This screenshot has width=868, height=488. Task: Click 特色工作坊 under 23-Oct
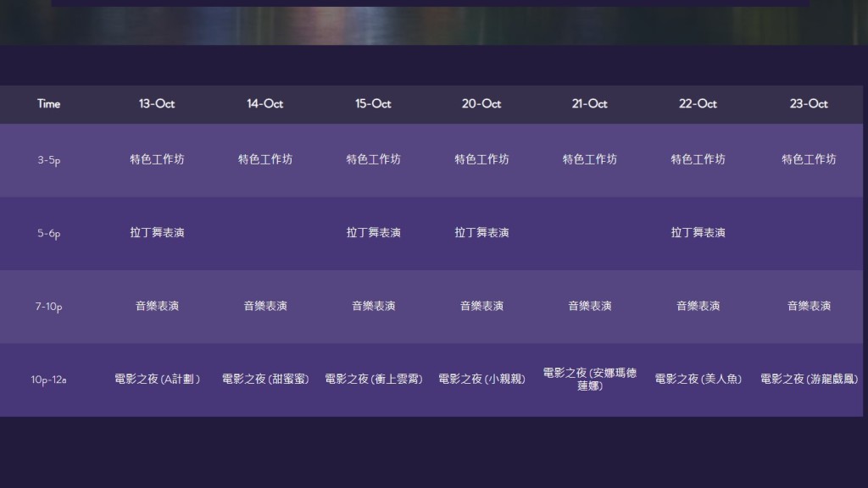coord(809,159)
